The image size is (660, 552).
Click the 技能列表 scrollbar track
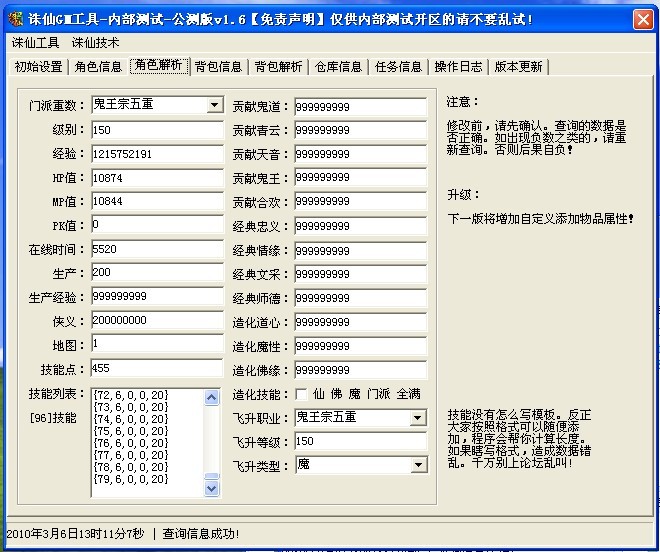(211, 440)
